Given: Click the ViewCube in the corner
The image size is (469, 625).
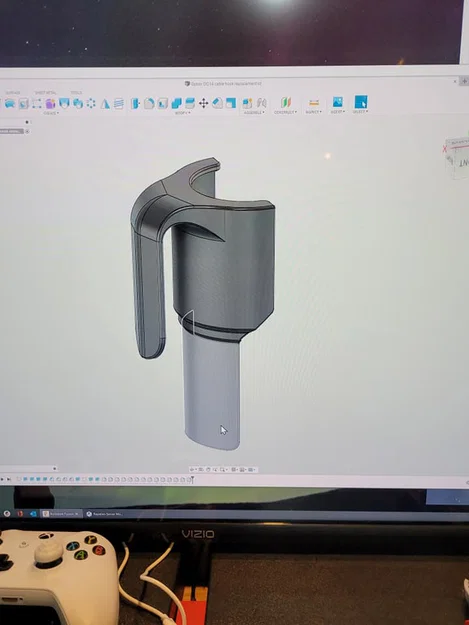Looking at the screenshot, I should pyautogui.click(x=457, y=159).
